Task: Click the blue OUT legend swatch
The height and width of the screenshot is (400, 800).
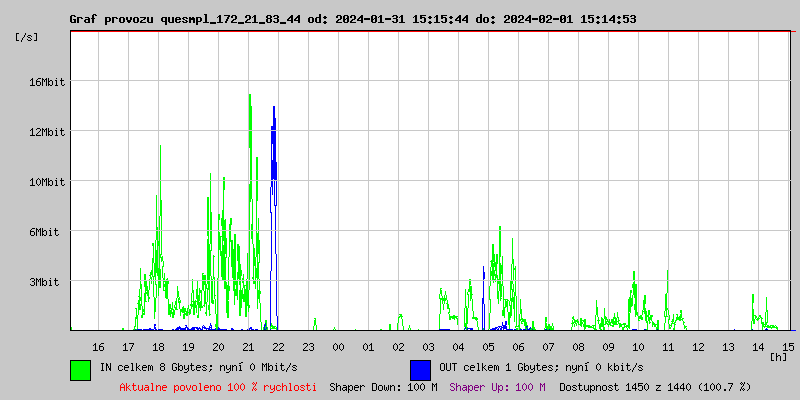Action: (420, 369)
